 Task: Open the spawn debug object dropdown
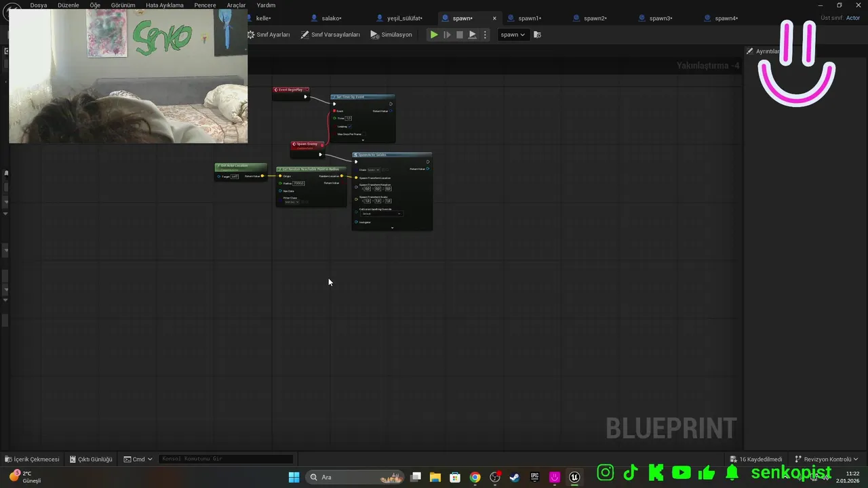click(513, 35)
